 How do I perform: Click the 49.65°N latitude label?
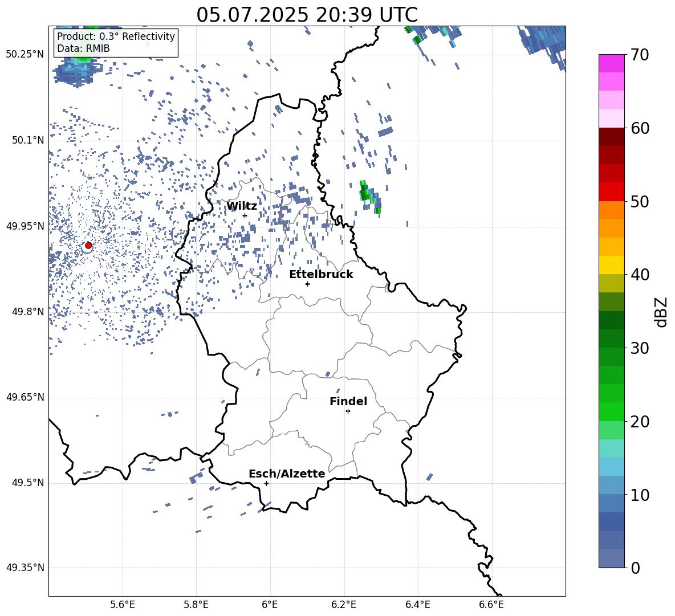click(x=25, y=397)
